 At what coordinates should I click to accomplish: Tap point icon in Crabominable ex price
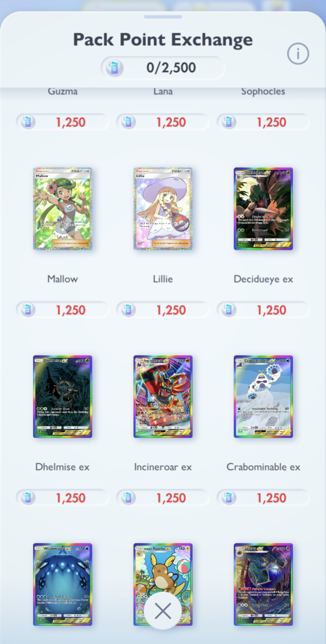click(x=229, y=498)
